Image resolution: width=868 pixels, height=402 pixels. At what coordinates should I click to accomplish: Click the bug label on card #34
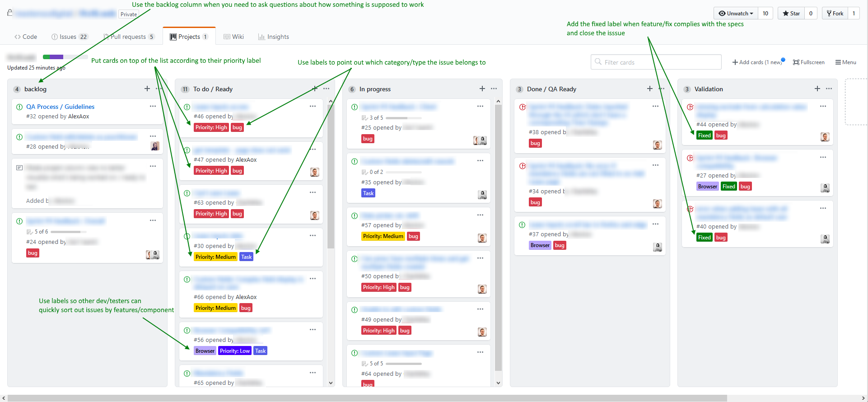(x=536, y=202)
